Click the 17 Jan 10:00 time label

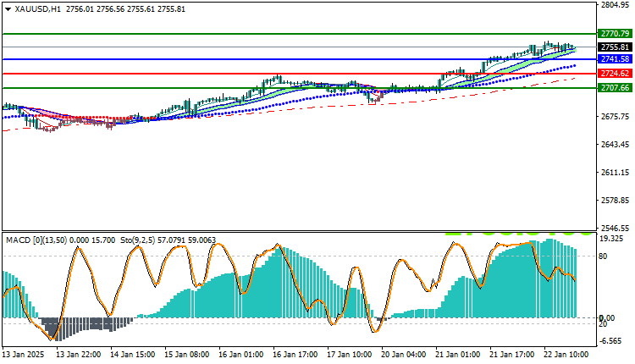point(350,355)
